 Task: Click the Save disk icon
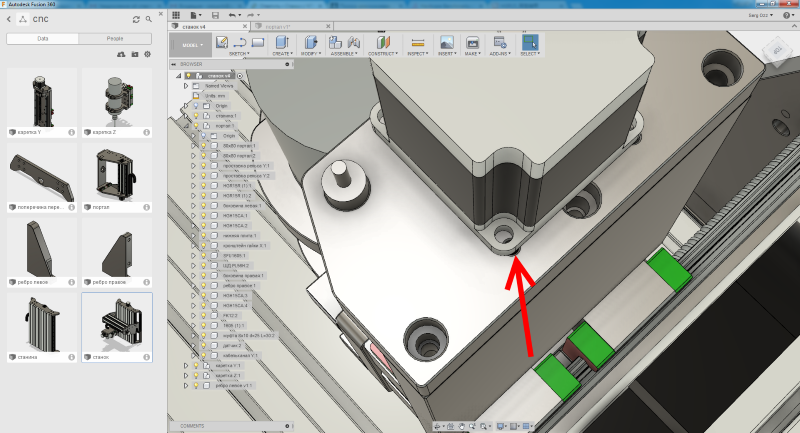215,15
